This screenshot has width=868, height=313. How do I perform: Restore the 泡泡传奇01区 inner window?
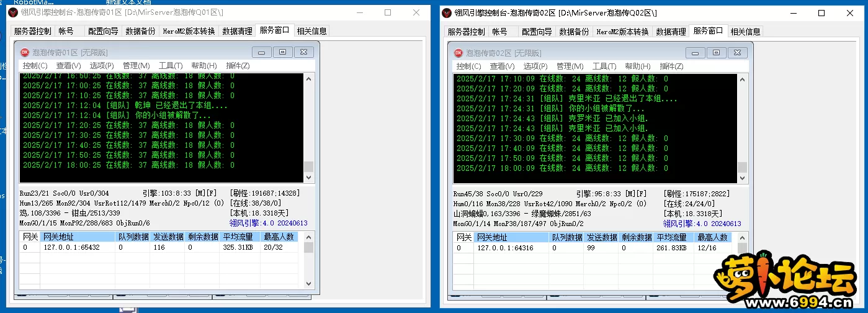click(x=282, y=53)
